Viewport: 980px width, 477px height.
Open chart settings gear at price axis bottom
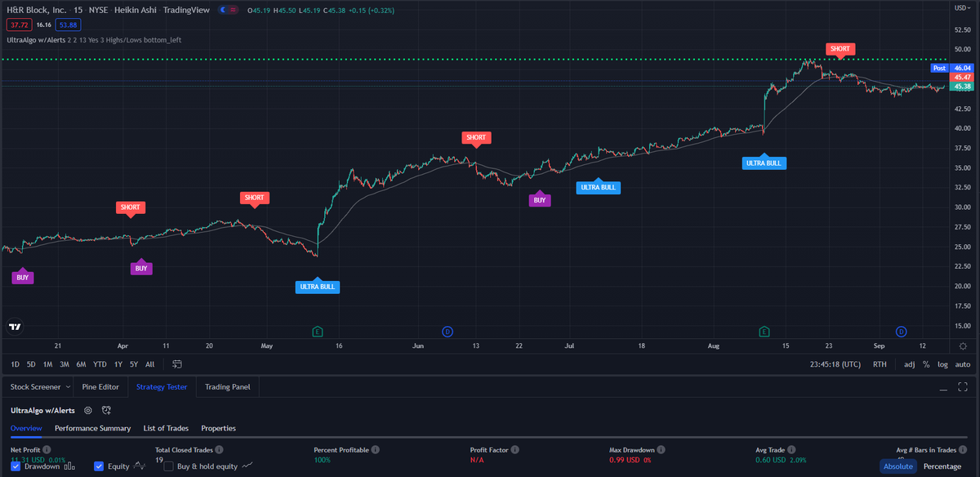click(x=963, y=346)
